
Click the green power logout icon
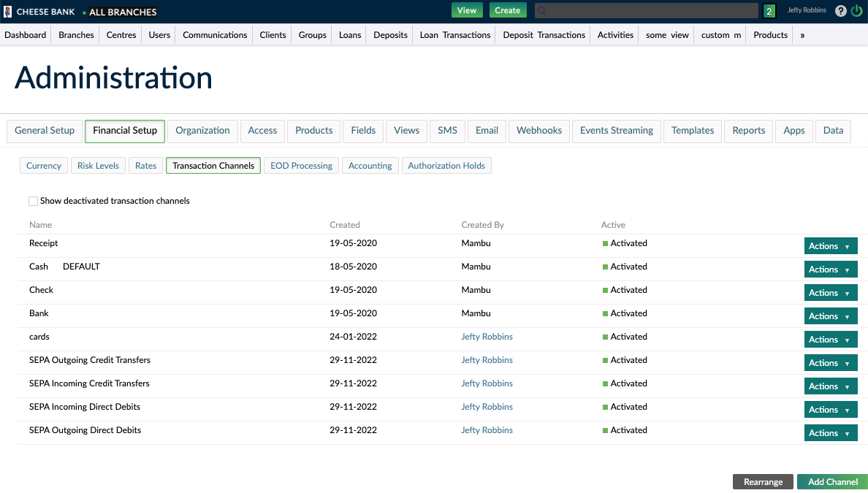pos(856,11)
